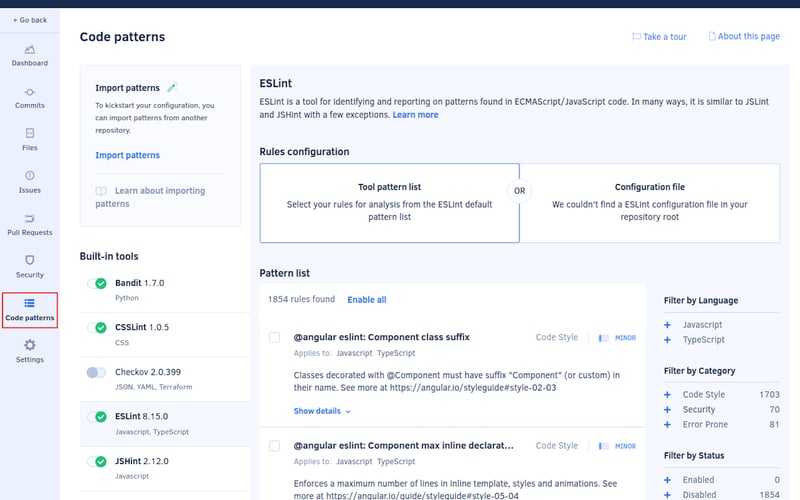
Task: Click the Import patterns link
Action: (128, 155)
